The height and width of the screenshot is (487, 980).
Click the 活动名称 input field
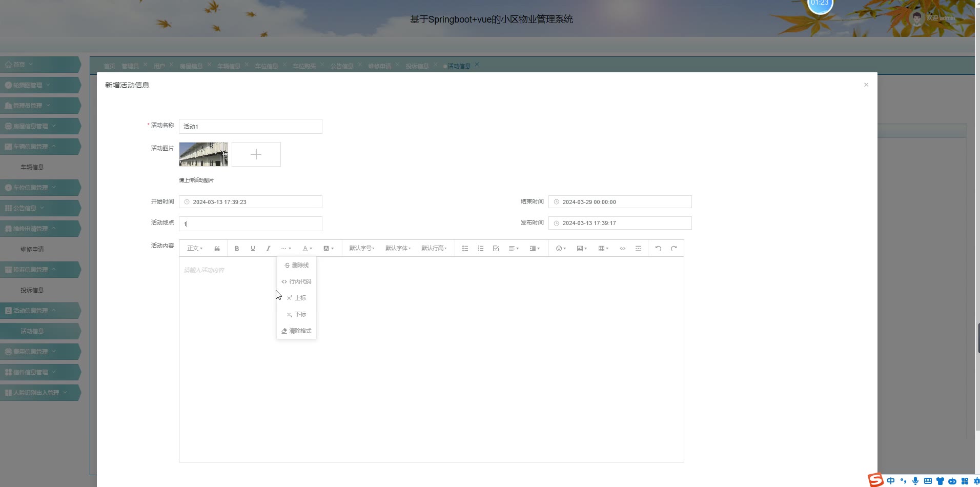click(x=251, y=127)
